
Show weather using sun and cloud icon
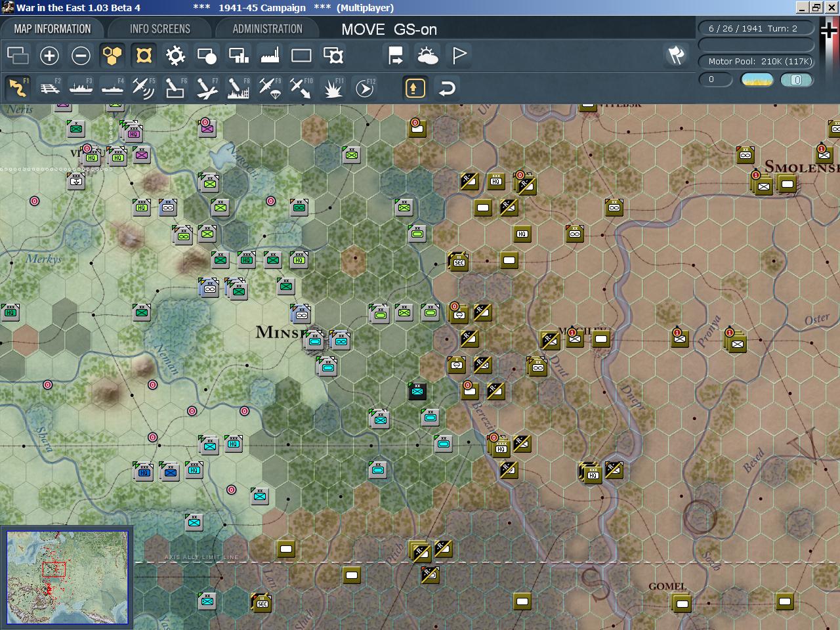click(x=427, y=56)
